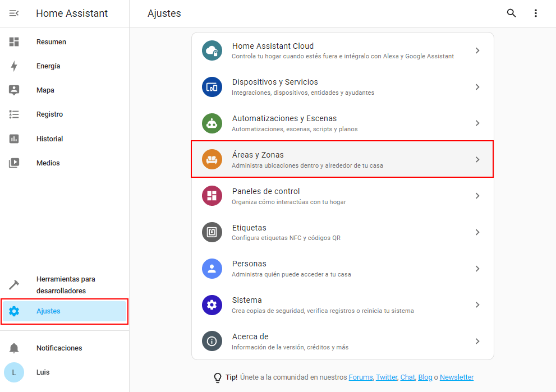Image resolution: width=556 pixels, height=392 pixels.
Task: Expand the Personas row chevron
Action: [x=477, y=269]
